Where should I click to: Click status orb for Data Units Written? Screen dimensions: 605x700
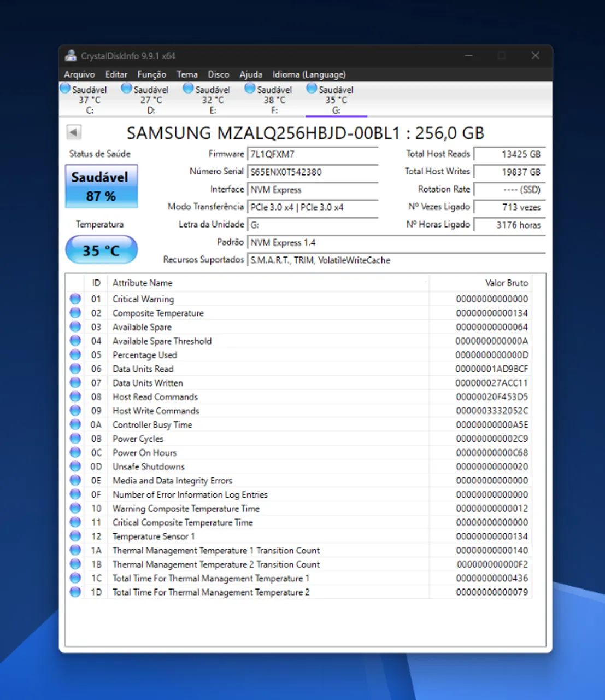pos(75,382)
